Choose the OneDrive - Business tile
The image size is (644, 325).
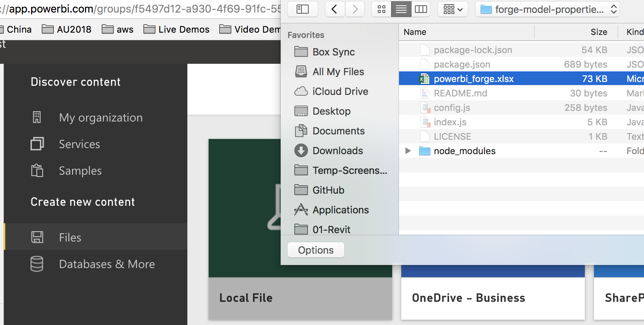click(493, 292)
